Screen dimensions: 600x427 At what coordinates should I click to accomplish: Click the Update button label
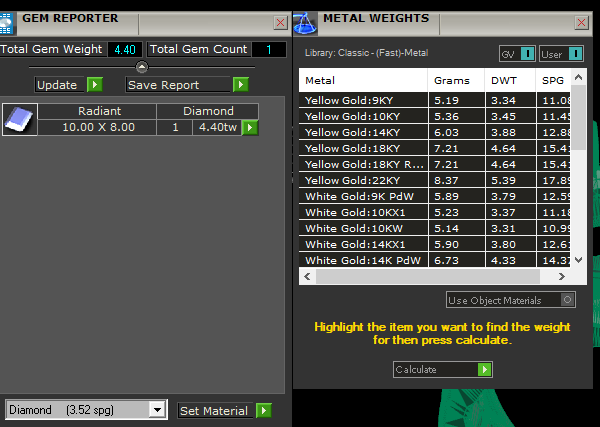click(57, 85)
